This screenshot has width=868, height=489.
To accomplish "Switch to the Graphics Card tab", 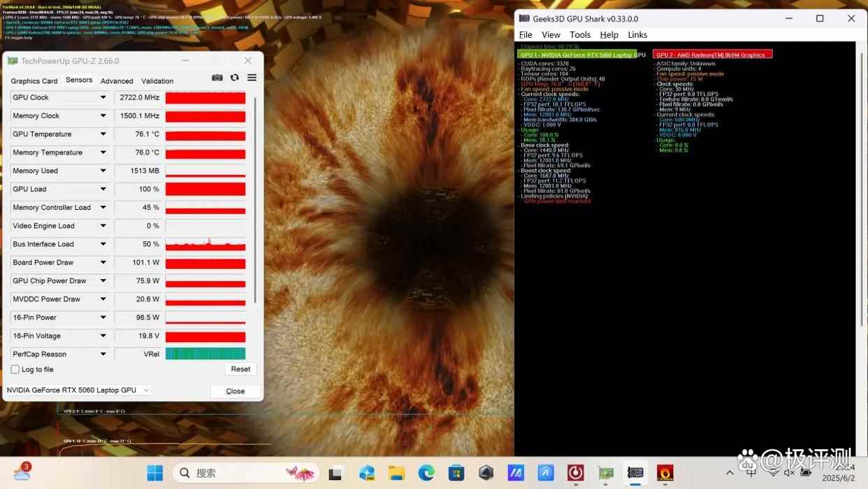I will point(34,81).
